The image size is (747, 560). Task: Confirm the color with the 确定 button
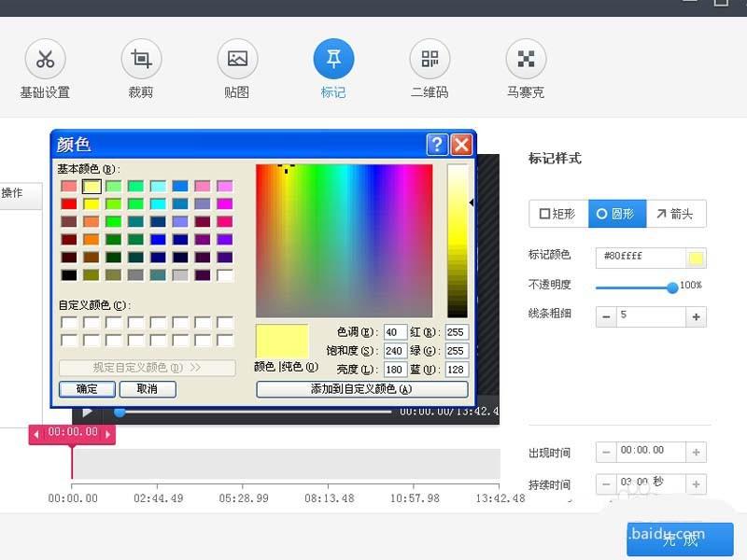coord(87,388)
